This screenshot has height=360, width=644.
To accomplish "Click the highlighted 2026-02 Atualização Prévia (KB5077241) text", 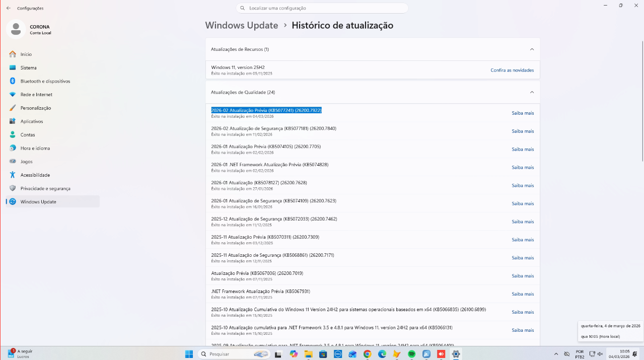I will coord(266,110).
